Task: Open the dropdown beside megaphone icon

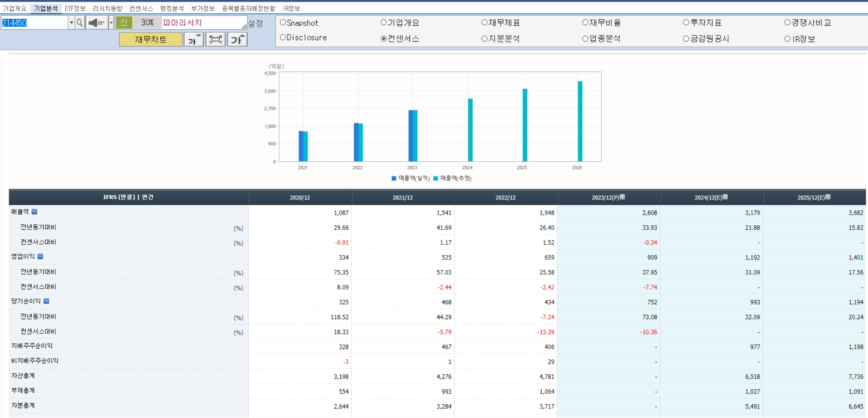Action: (x=111, y=23)
